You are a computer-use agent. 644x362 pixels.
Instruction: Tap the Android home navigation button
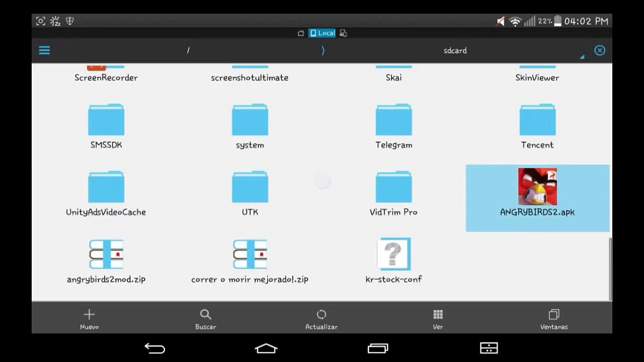tap(266, 348)
